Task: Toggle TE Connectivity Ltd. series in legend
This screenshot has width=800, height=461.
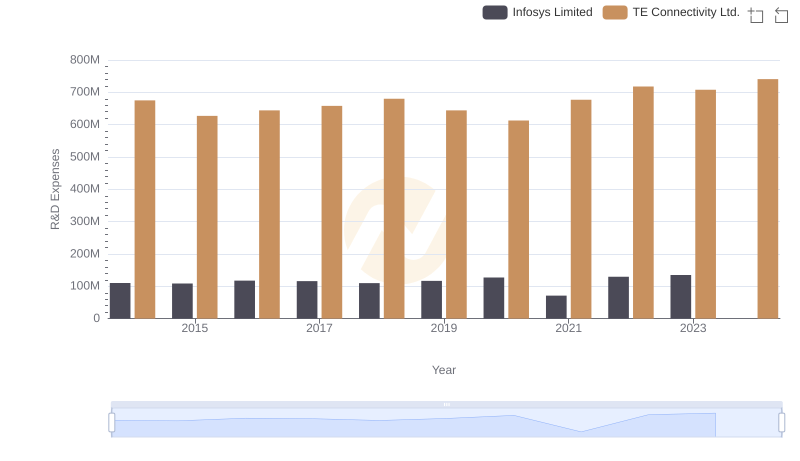Action: pos(671,12)
